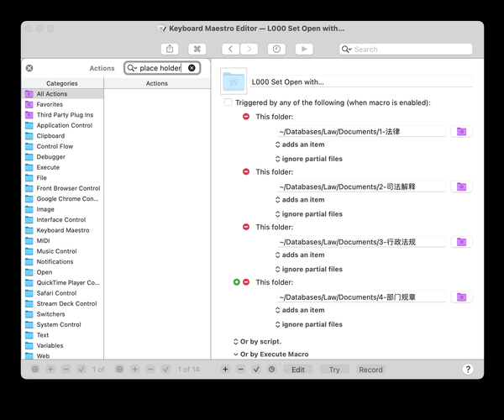This screenshot has width=504, height=420.
Task: Click the Record button
Action: (370, 370)
